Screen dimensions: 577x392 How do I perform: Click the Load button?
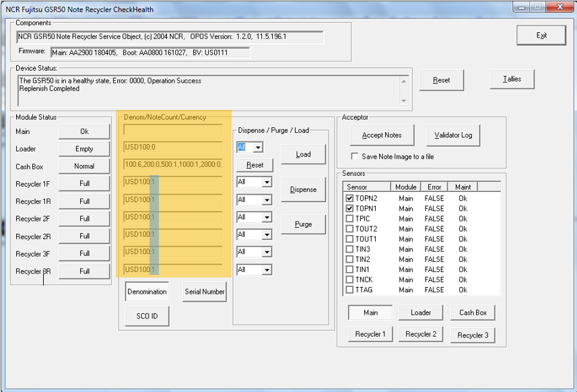(x=303, y=154)
